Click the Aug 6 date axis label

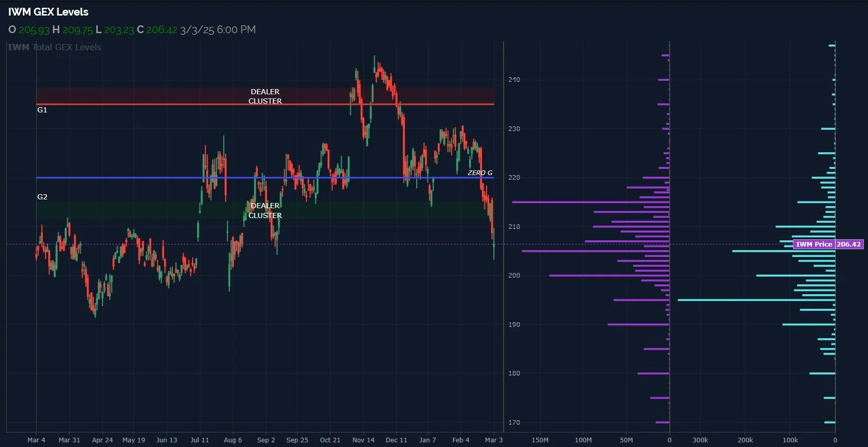click(x=233, y=440)
